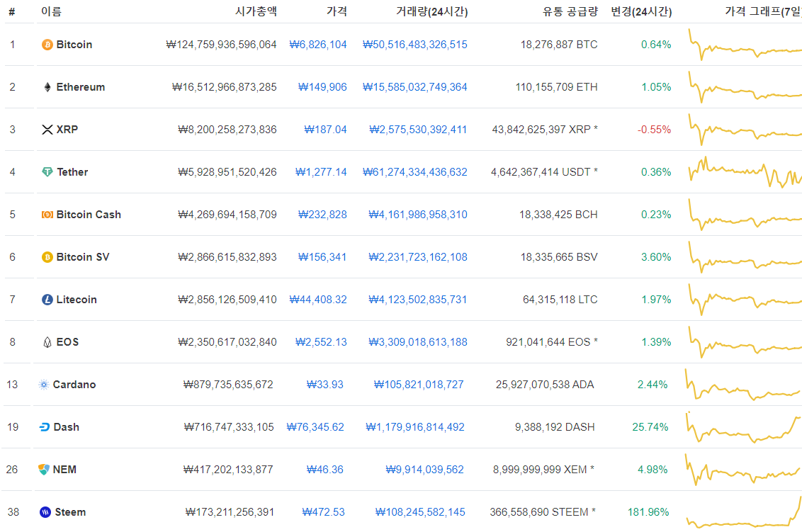Open the Cardano name link

click(74, 384)
